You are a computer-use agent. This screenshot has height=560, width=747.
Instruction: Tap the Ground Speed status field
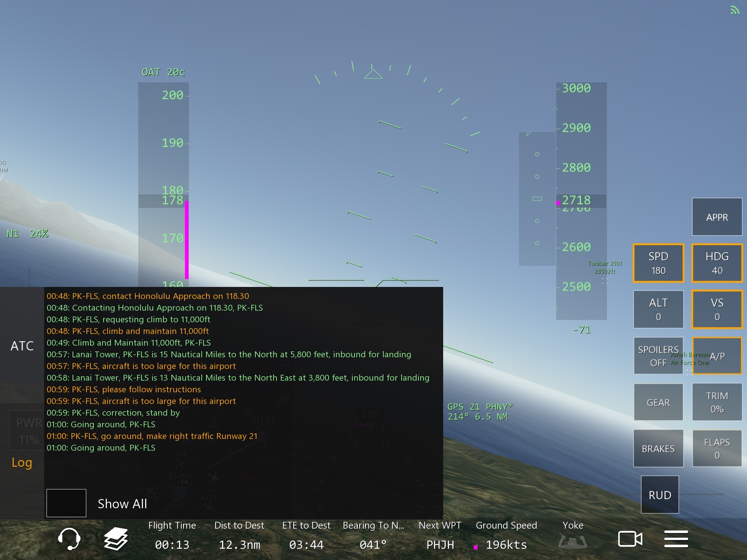tap(506, 536)
